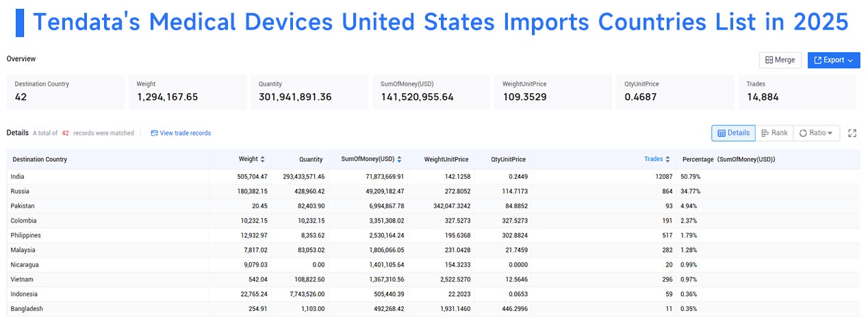Click Indonesia's quantity 7,743,526.00
This screenshot has height=335, width=868.
click(305, 294)
